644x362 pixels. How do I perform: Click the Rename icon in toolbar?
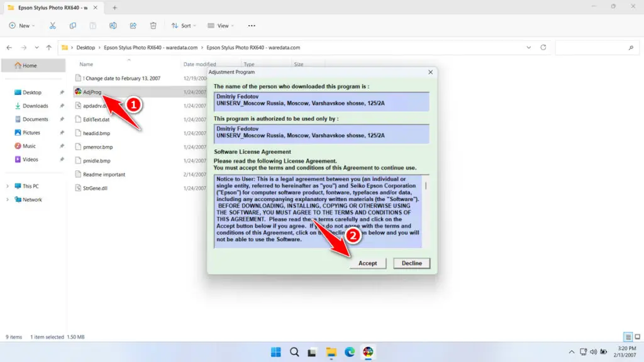(x=113, y=26)
